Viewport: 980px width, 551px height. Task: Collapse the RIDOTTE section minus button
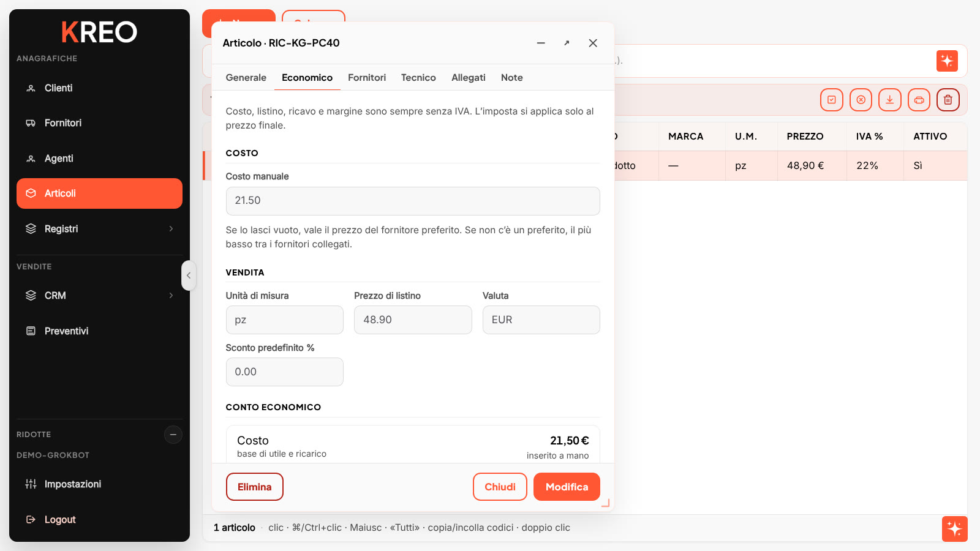(173, 435)
